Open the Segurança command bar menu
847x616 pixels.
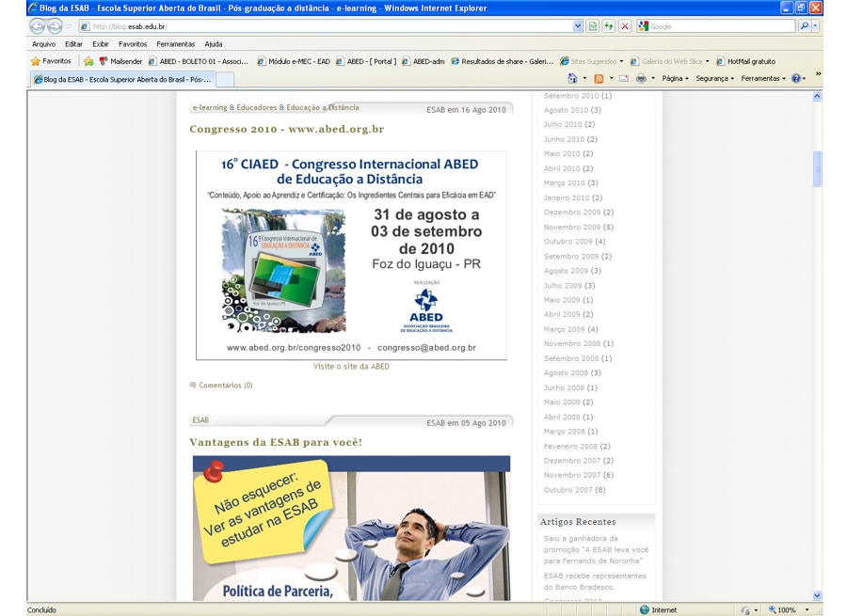point(714,78)
